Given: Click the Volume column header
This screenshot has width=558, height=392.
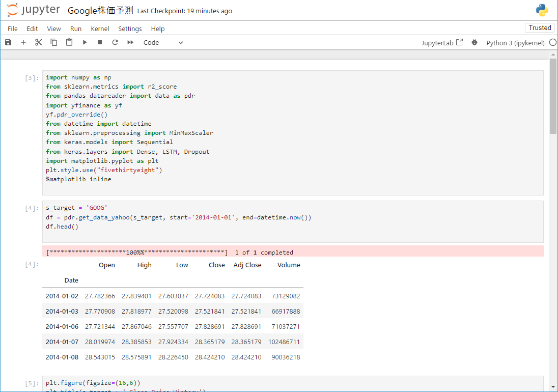Looking at the screenshot, I should click(x=289, y=265).
